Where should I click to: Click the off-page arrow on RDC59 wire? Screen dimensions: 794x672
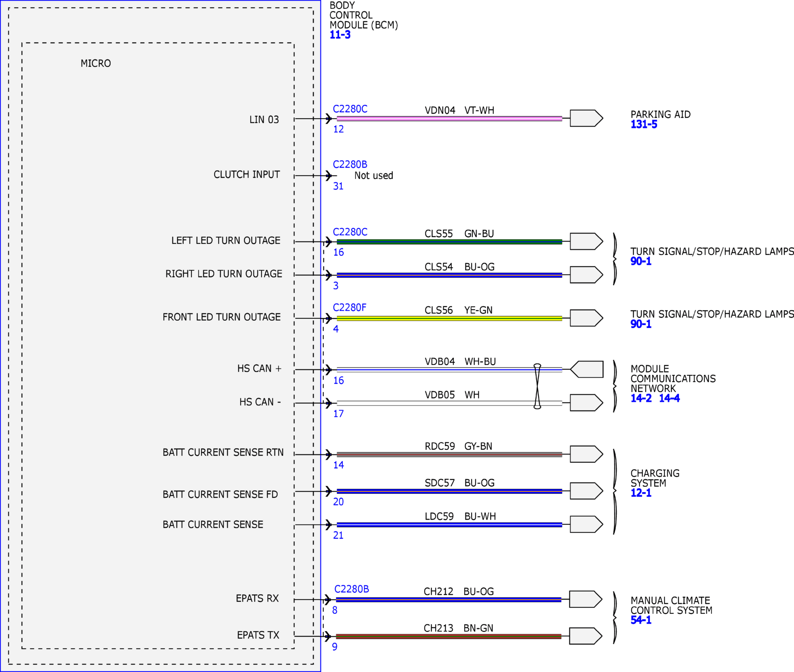click(586, 454)
